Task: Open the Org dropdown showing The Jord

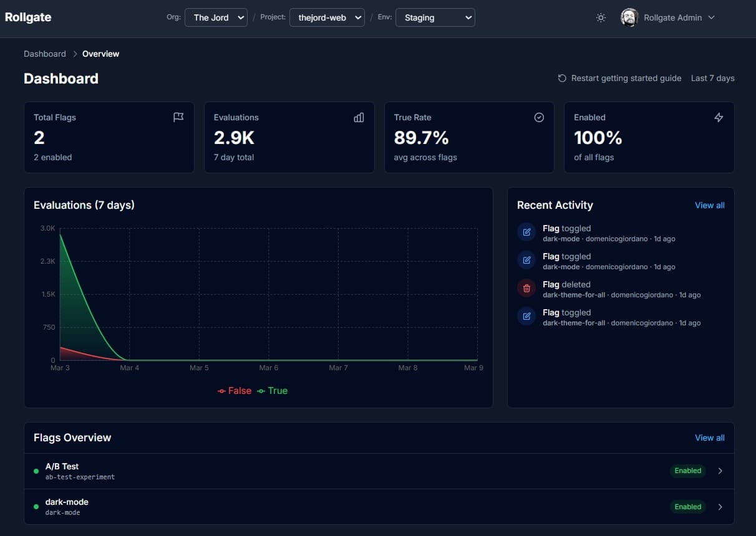Action: (x=216, y=17)
